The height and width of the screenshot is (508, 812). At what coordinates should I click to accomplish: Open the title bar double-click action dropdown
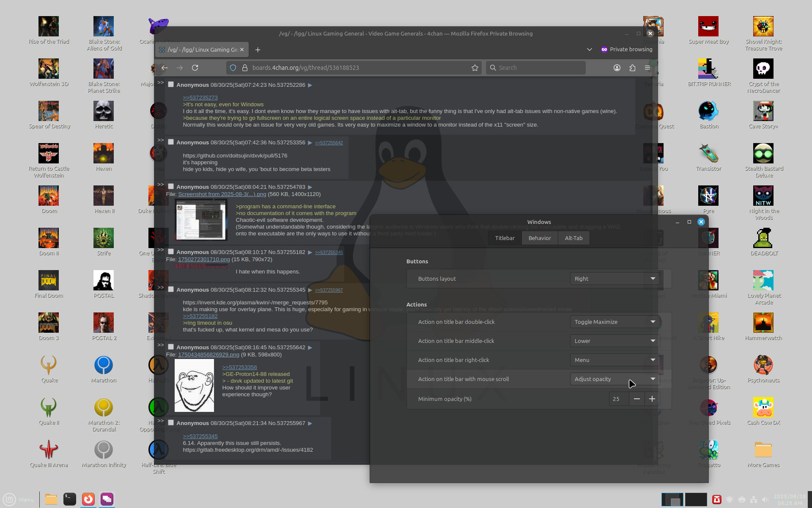click(614, 322)
